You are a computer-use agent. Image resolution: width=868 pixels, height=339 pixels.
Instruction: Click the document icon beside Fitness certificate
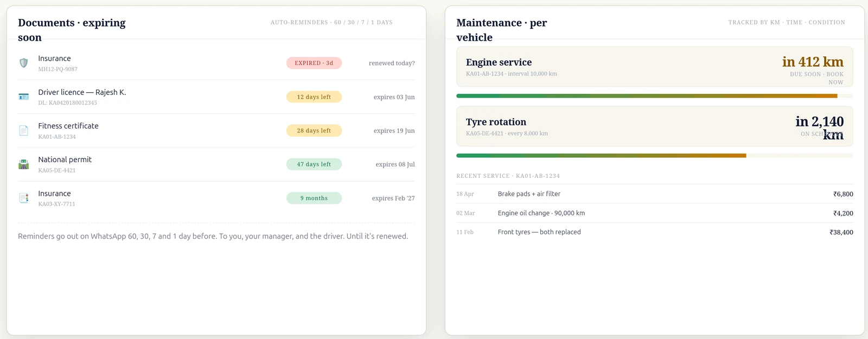point(24,131)
